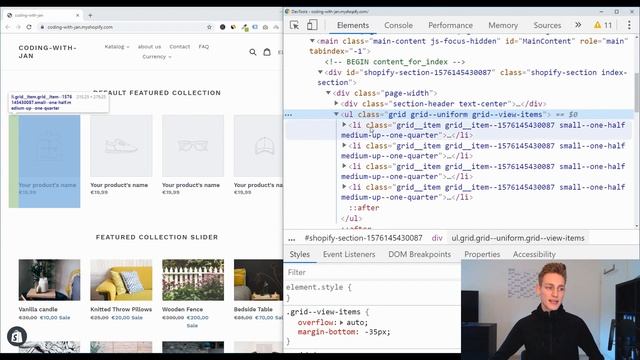
Task: Expand the overflow auto shorthand arrow
Action: point(341,322)
